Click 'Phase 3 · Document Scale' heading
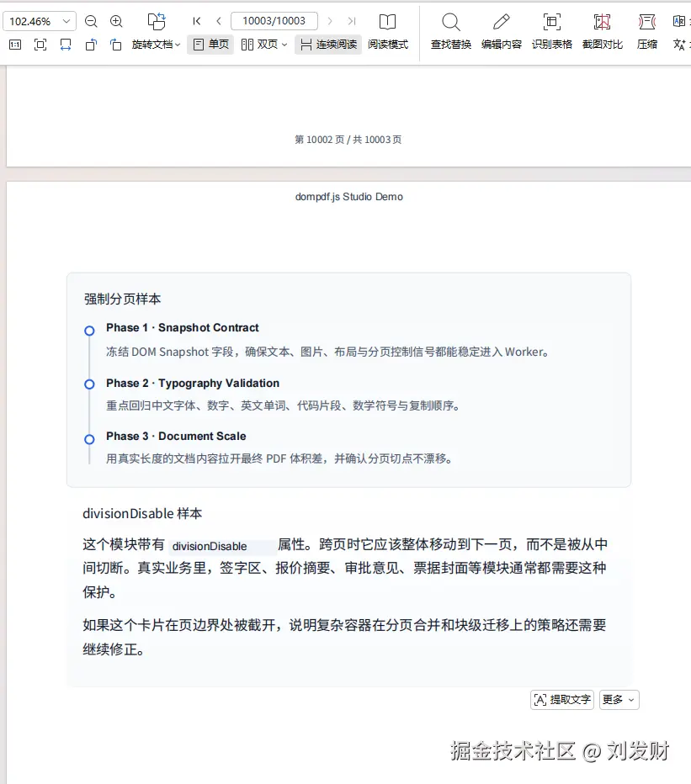The image size is (691, 784). point(176,436)
